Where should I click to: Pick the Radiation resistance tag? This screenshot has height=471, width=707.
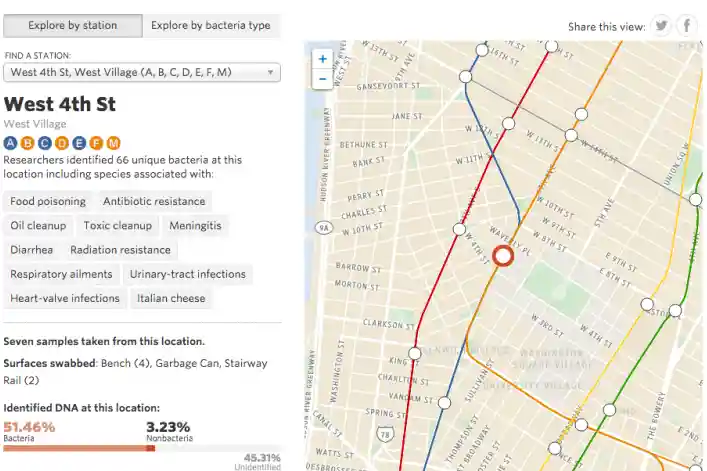tap(120, 250)
